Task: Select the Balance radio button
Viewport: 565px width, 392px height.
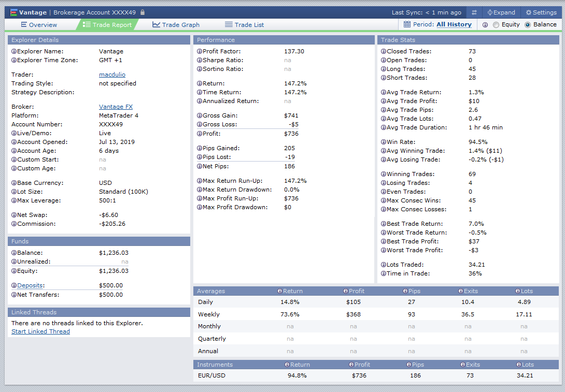Action: [528, 24]
